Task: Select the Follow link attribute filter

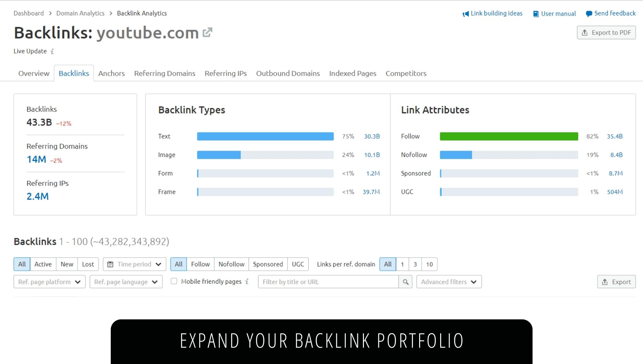Action: tap(200, 263)
